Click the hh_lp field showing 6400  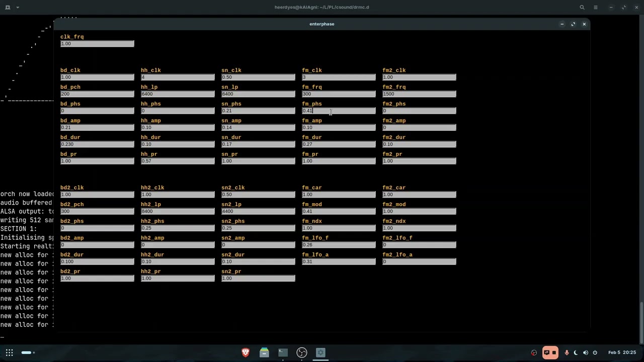178,94
